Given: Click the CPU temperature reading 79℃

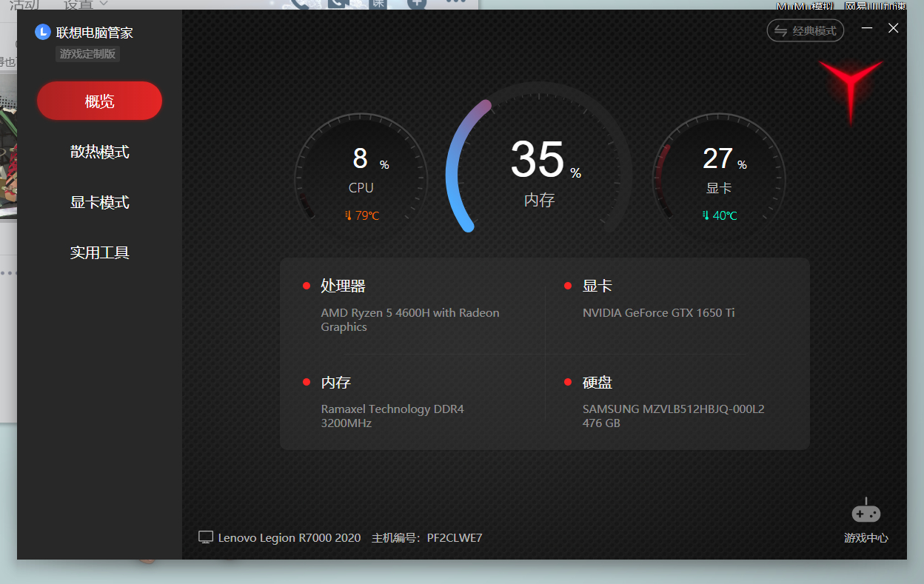Looking at the screenshot, I should pyautogui.click(x=367, y=215).
